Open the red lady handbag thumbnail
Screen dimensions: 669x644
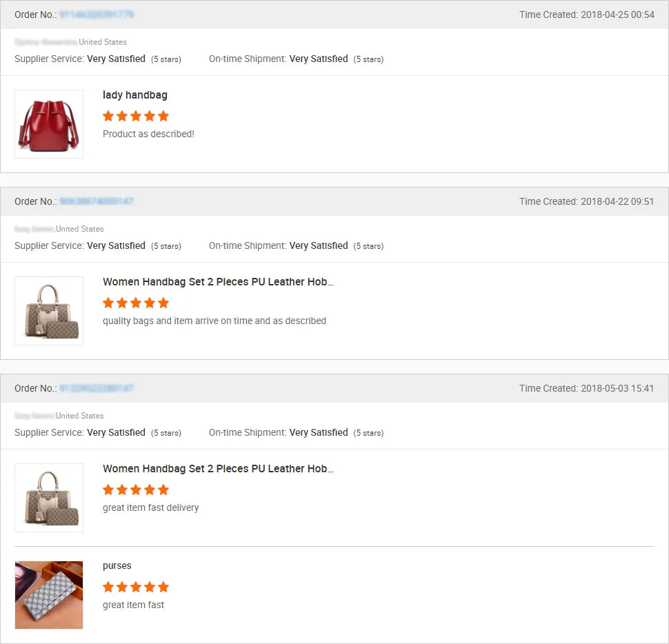49,124
